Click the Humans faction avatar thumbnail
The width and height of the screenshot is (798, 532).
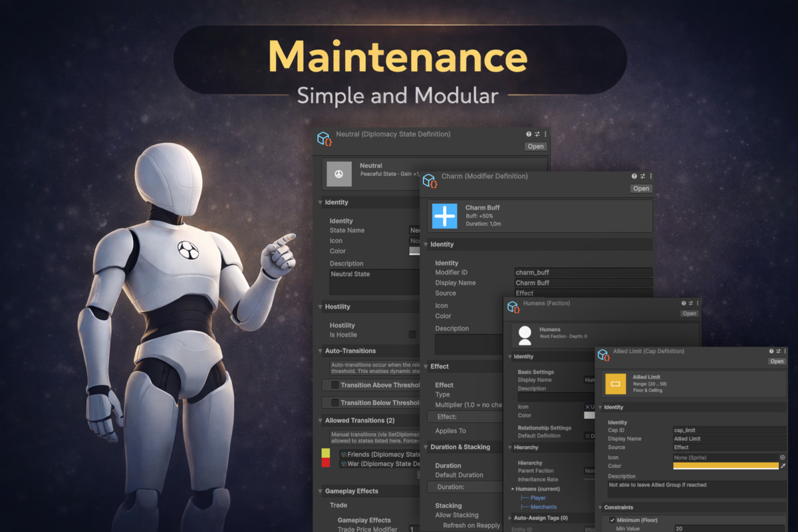point(525,335)
